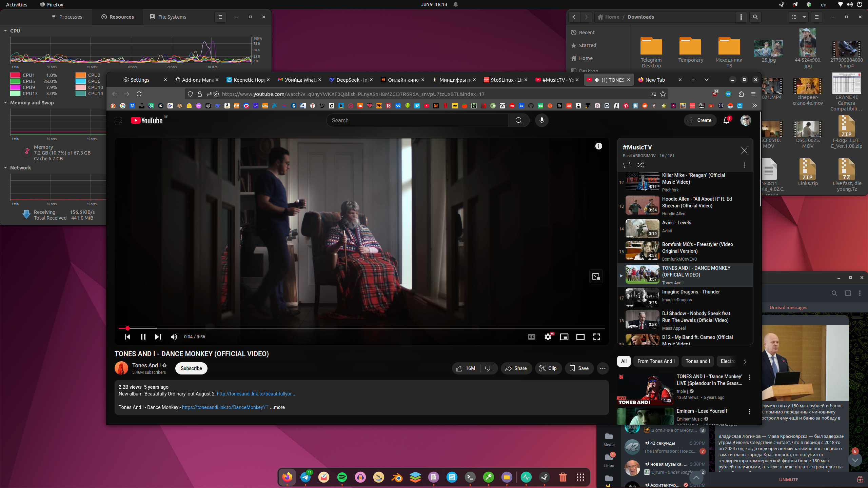Viewport: 868px width, 488px height.
Task: Click the video info card icon
Action: (x=599, y=146)
